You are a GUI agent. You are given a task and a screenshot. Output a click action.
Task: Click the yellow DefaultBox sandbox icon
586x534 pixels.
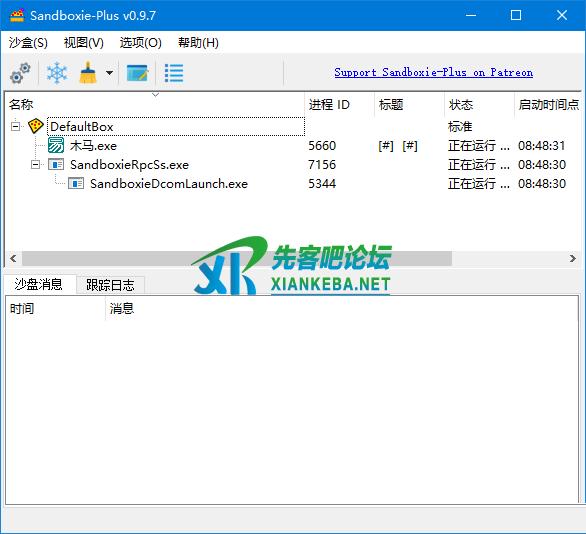point(36,126)
